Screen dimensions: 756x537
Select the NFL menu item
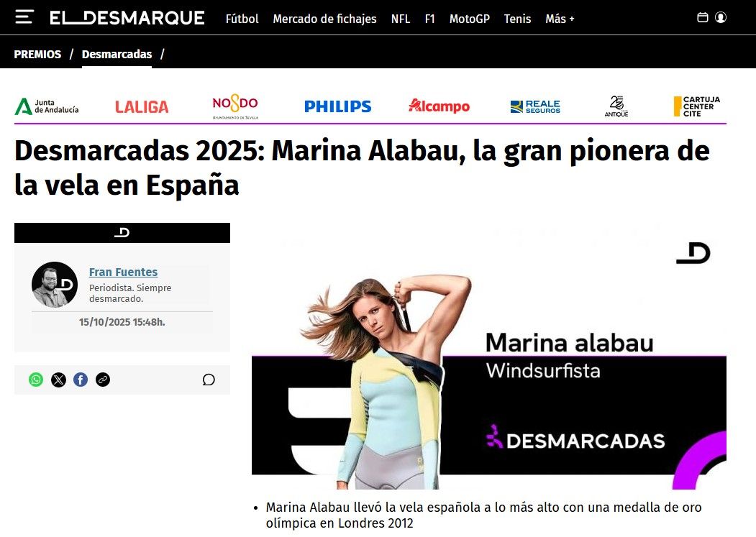pyautogui.click(x=400, y=19)
